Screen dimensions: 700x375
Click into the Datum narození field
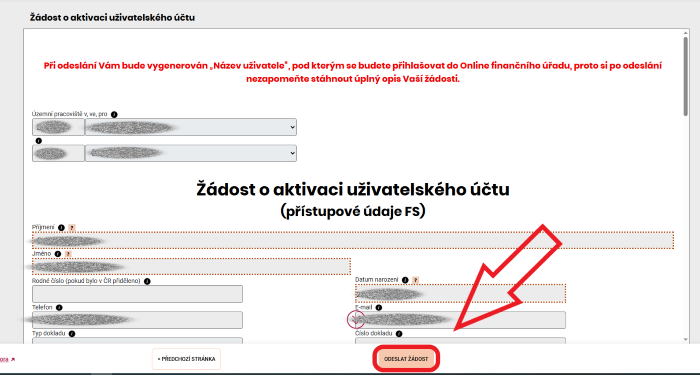460,293
